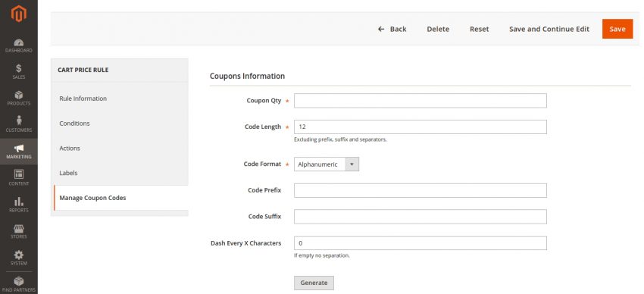Click the Coupons Information heading

[247, 76]
